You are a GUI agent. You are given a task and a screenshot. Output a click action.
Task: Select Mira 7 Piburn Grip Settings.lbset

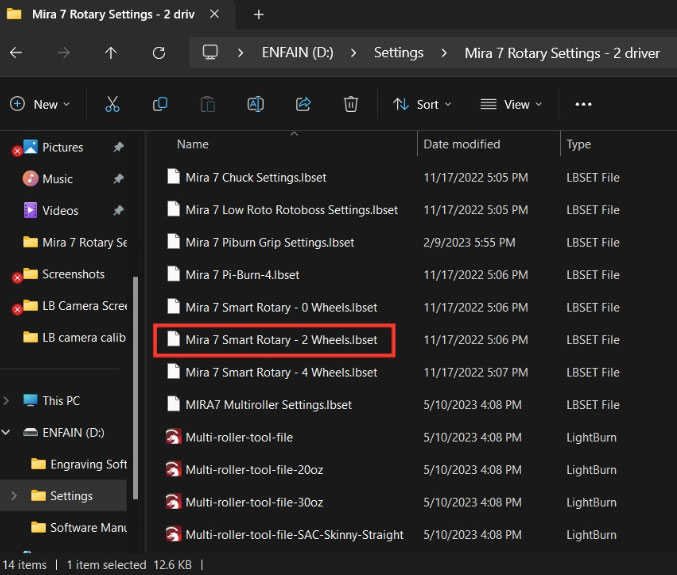(x=270, y=242)
